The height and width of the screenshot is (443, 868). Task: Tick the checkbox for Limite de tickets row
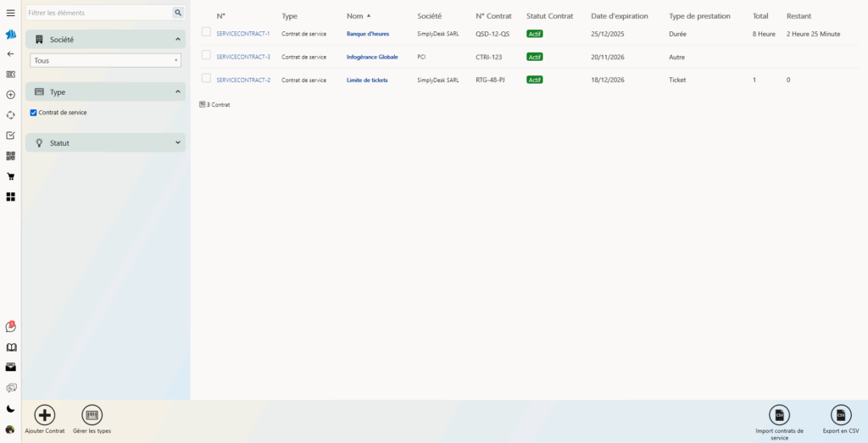point(206,78)
